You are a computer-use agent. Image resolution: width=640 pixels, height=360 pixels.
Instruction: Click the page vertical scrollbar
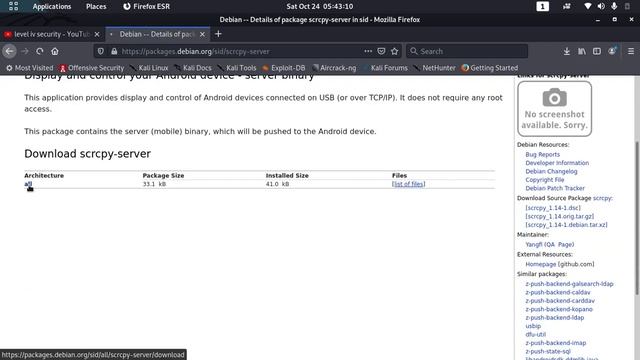tap(637, 218)
